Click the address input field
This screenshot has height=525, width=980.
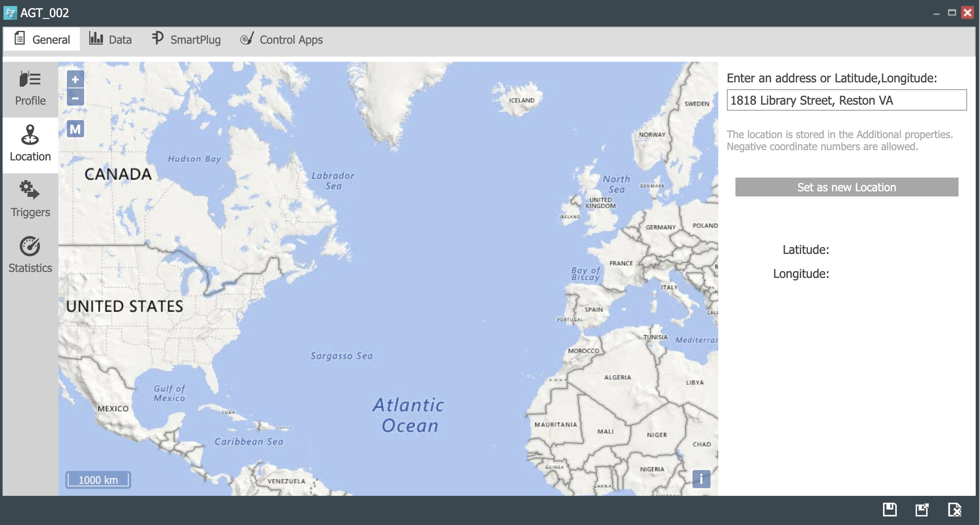847,100
